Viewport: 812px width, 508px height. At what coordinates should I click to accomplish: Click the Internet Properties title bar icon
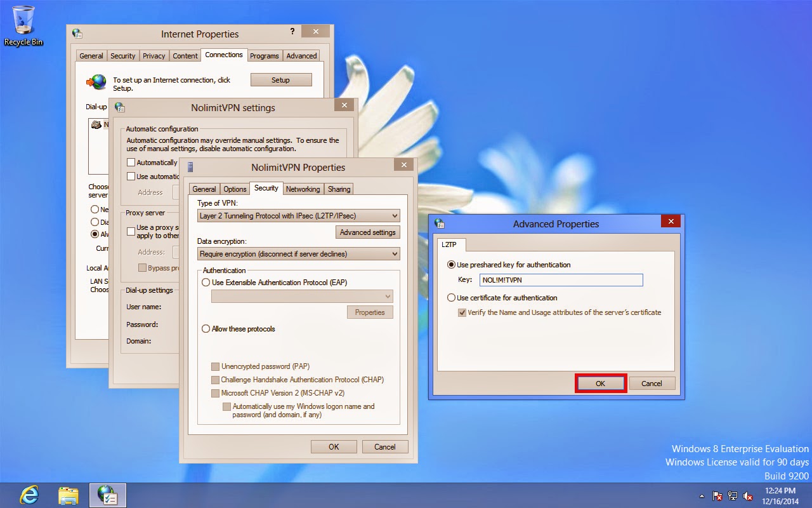point(77,34)
